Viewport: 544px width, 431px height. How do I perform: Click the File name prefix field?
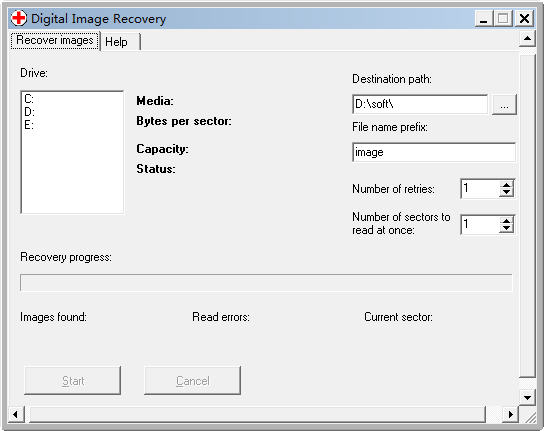[x=434, y=152]
